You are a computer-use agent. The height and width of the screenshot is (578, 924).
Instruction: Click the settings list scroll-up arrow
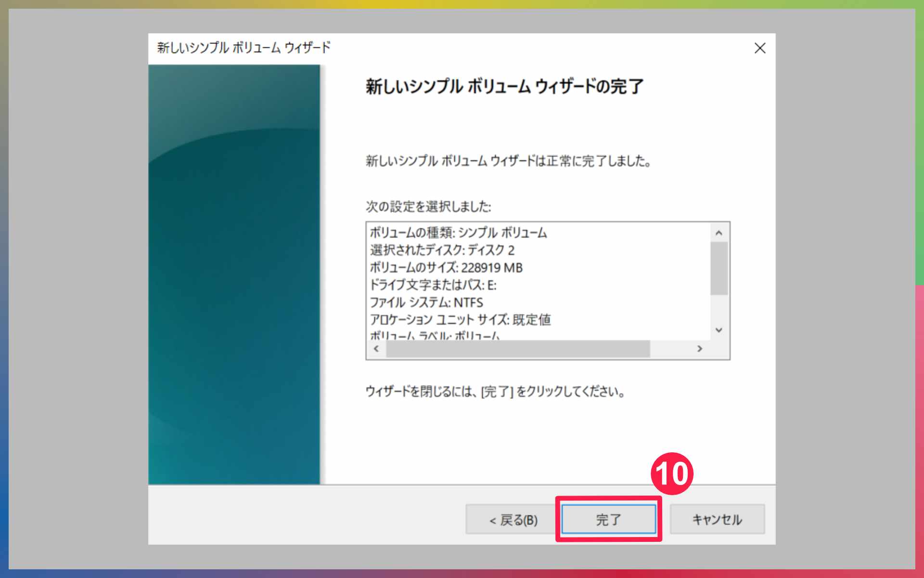pyautogui.click(x=719, y=233)
